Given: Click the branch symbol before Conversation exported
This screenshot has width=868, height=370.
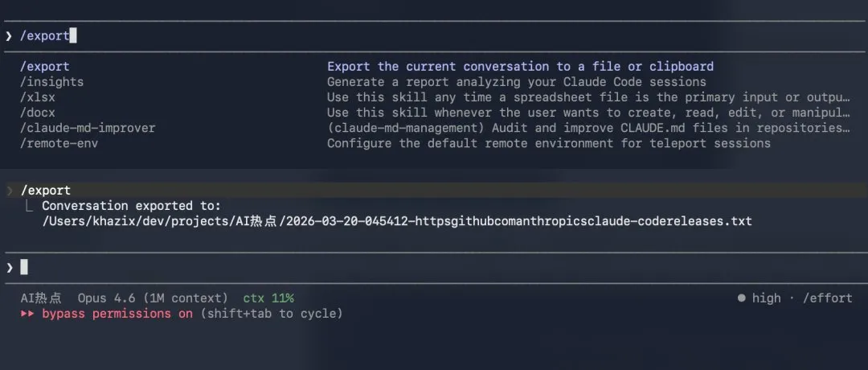Looking at the screenshot, I should pyautogui.click(x=29, y=206).
